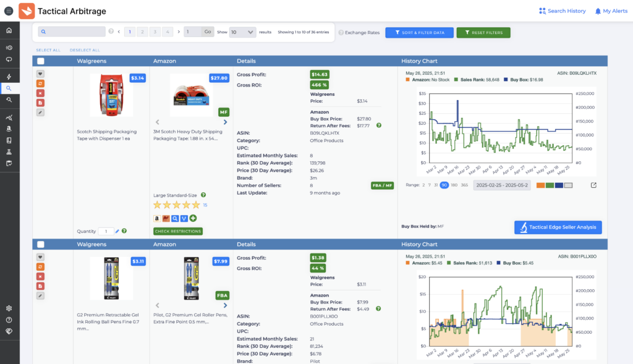Check the Scotch tape row checkbox

click(x=41, y=61)
